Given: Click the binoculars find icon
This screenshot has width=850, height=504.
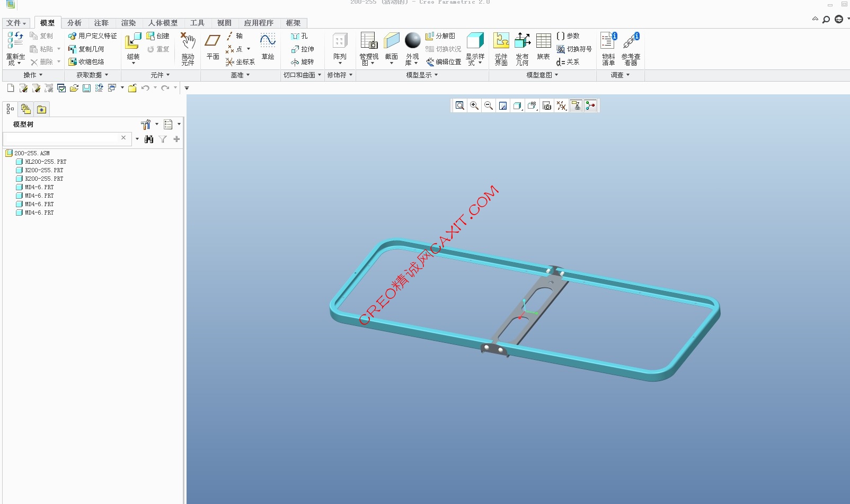Looking at the screenshot, I should [149, 139].
